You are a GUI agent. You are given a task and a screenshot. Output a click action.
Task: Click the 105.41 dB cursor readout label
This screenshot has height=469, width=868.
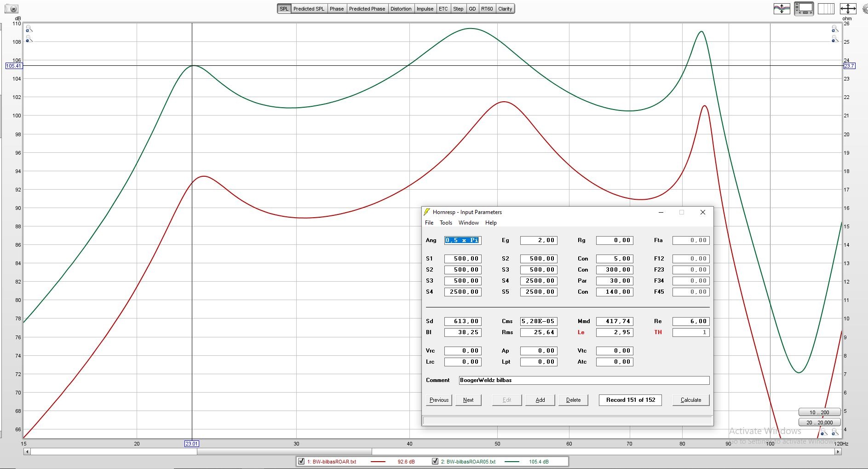click(13, 66)
